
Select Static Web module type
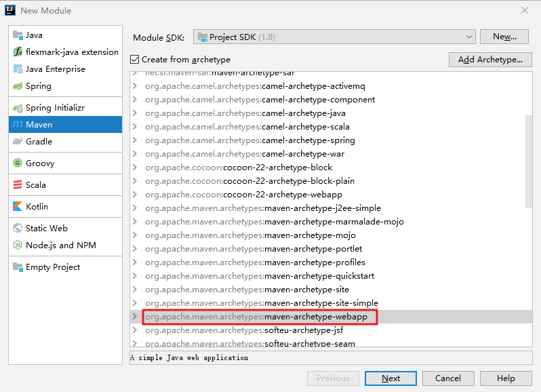(66, 228)
